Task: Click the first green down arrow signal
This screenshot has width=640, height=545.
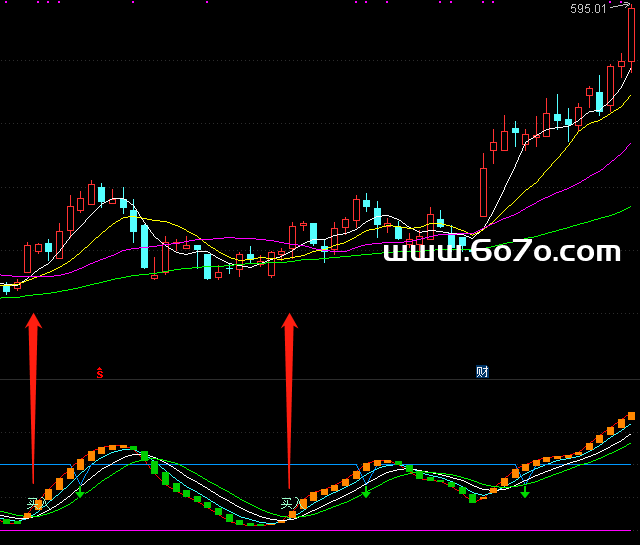Action: coord(80,492)
